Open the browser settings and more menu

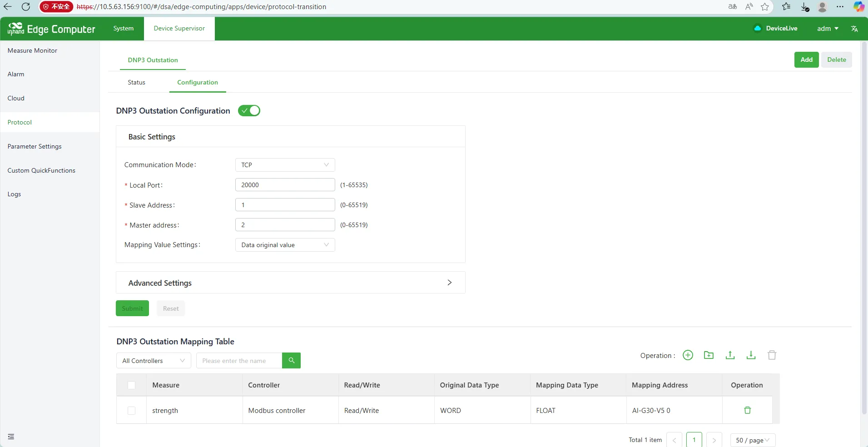[x=840, y=7]
